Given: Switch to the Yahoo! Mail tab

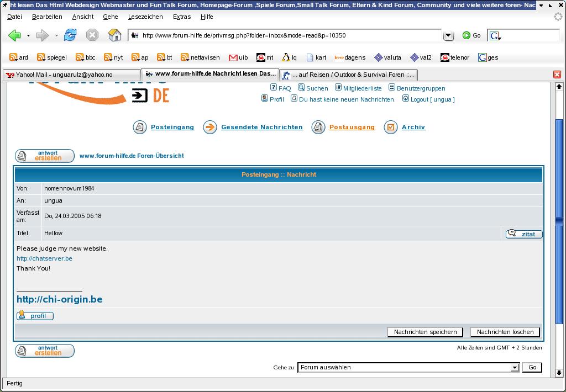Looking at the screenshot, I should (71, 74).
